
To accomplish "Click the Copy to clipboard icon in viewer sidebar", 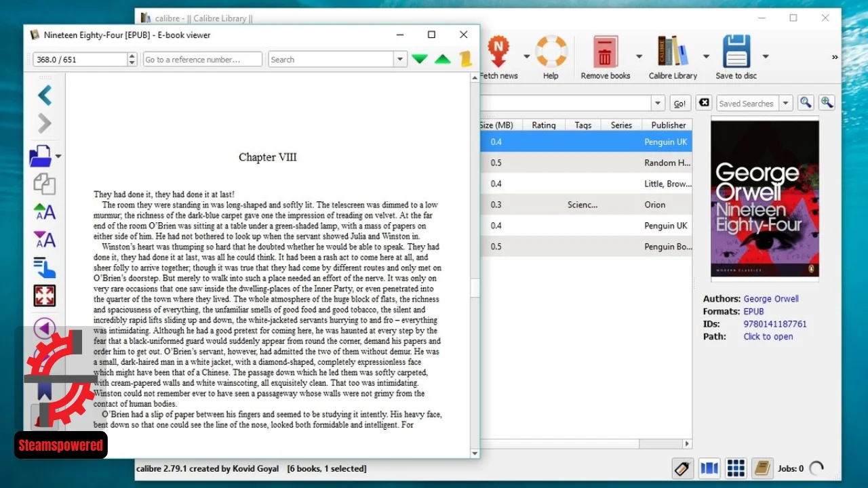I will pos(45,184).
